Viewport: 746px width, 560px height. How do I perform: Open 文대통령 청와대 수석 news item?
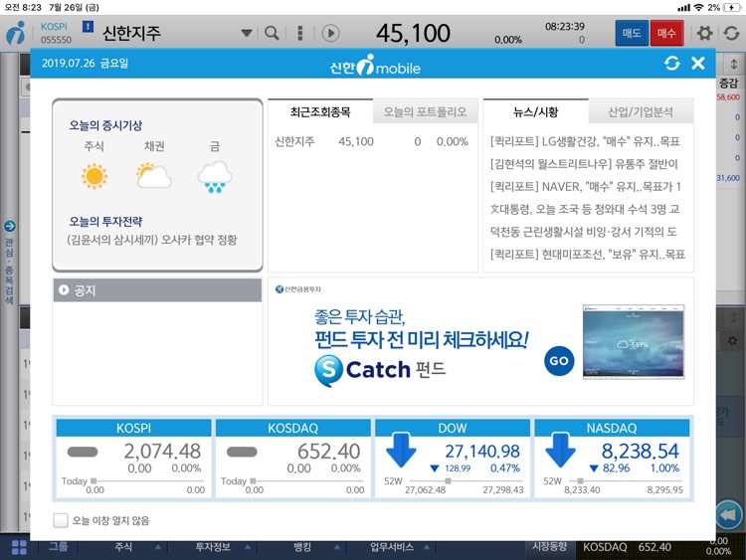tap(585, 209)
